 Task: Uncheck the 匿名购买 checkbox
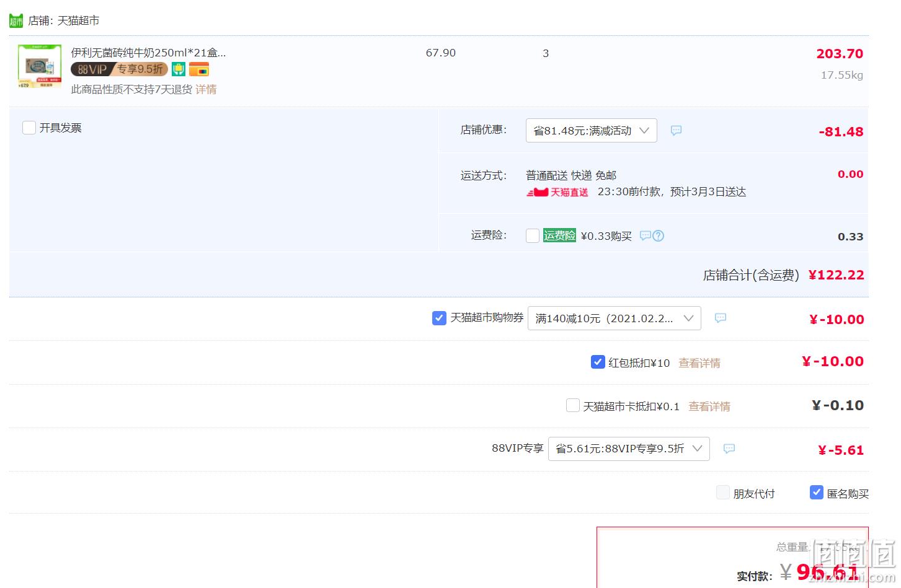coord(817,493)
